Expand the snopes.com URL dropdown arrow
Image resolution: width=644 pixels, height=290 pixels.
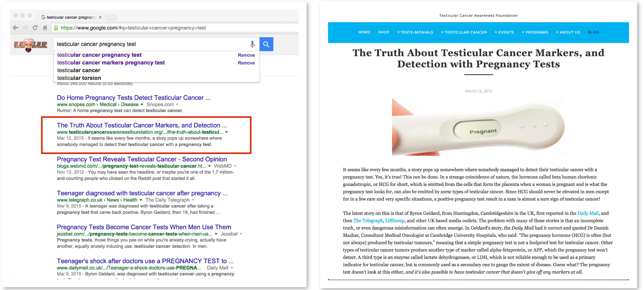pyautogui.click(x=142, y=104)
